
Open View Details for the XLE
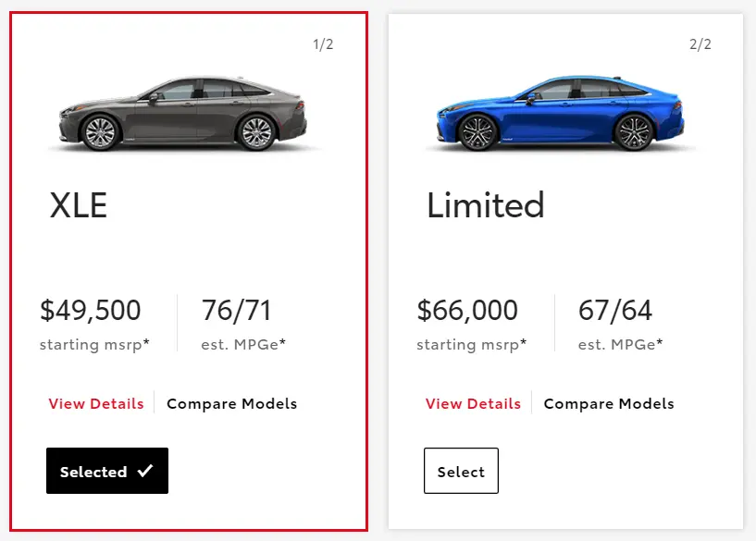[96, 403]
